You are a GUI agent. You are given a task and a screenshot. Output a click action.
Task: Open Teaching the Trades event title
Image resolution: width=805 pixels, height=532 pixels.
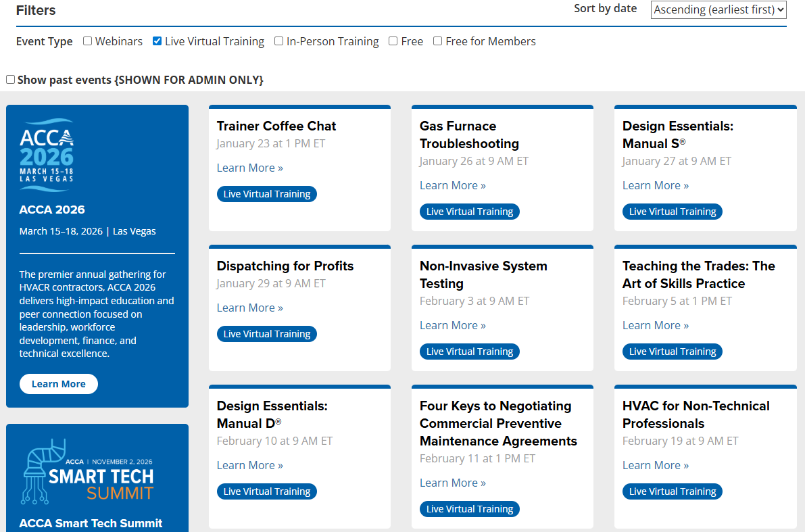point(698,274)
